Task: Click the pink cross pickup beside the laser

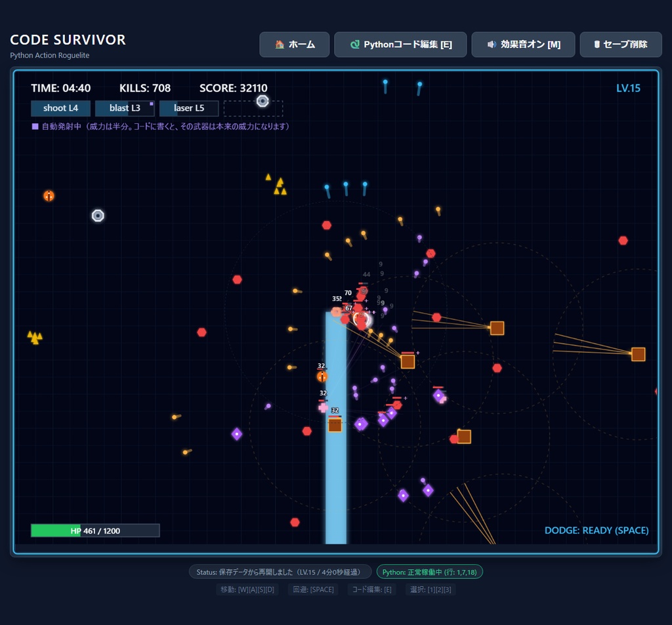Action: coord(323,407)
